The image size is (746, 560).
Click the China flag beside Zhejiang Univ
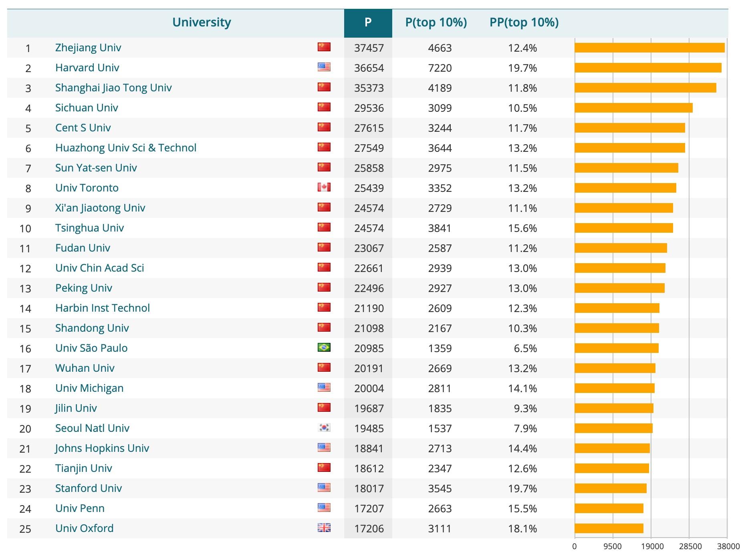324,47
